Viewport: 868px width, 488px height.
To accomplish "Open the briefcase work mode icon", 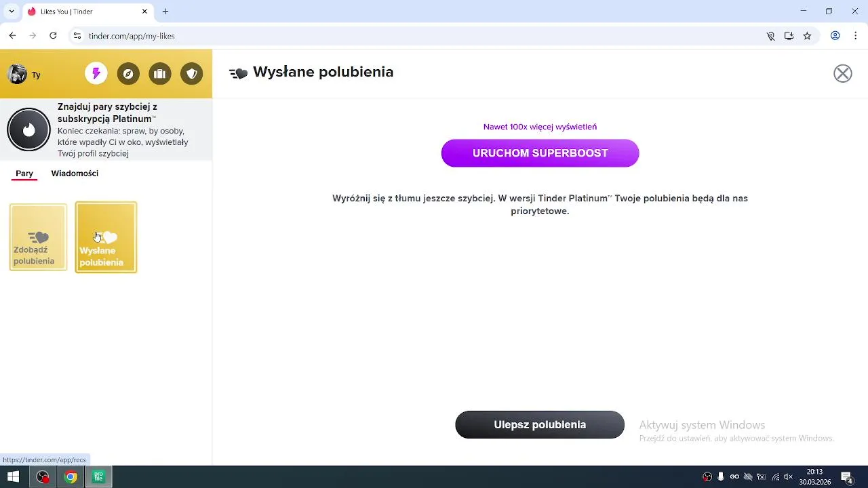I will 160,74.
